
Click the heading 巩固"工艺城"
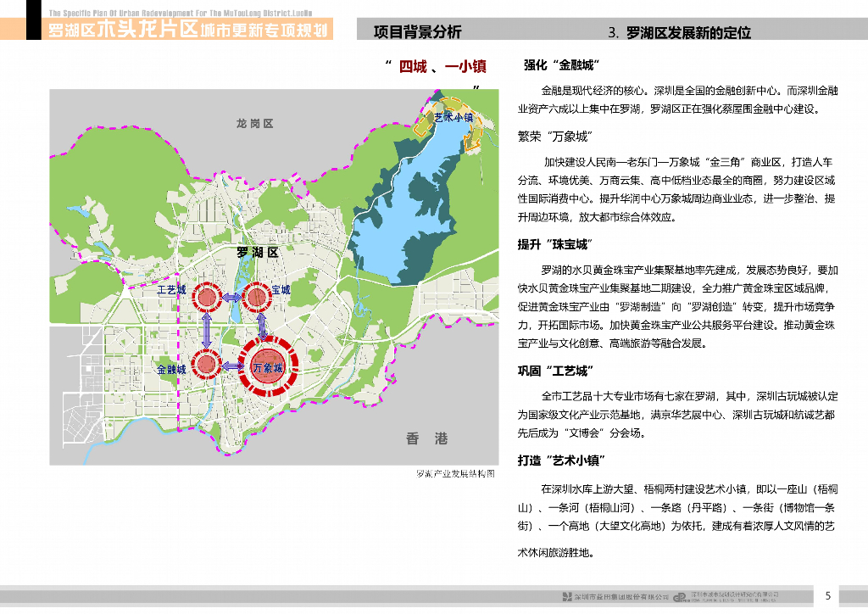coord(554,371)
